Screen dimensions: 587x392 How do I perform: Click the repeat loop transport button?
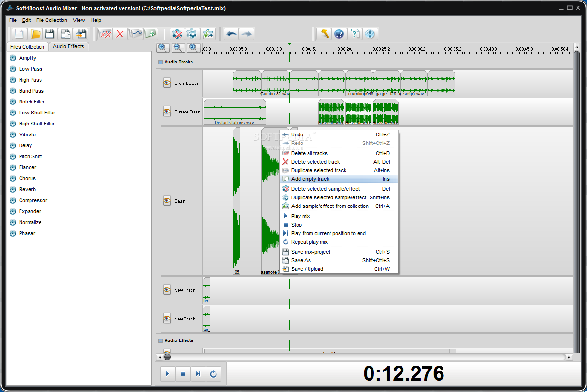[213, 374]
